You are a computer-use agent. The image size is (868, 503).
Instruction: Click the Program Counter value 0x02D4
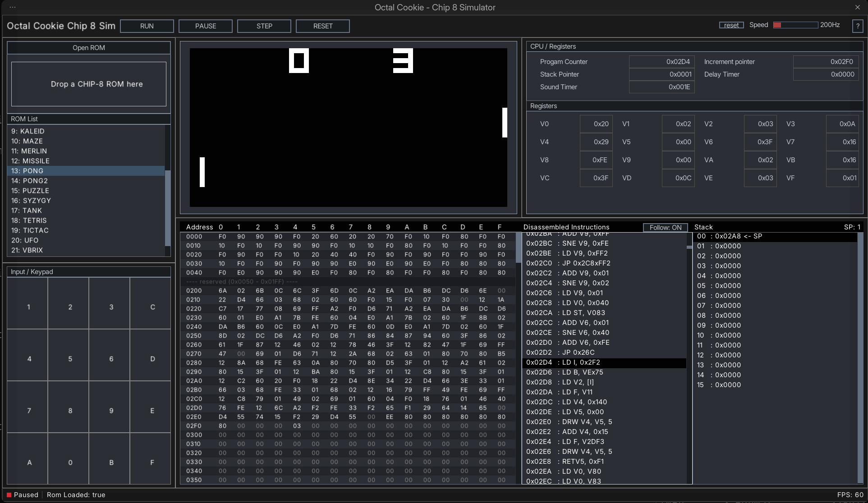tap(661, 62)
